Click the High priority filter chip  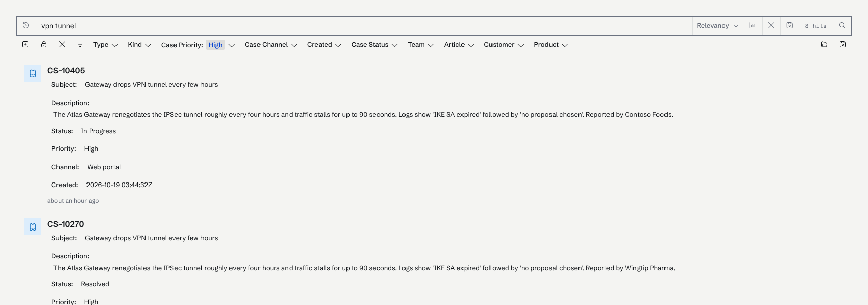(x=215, y=45)
